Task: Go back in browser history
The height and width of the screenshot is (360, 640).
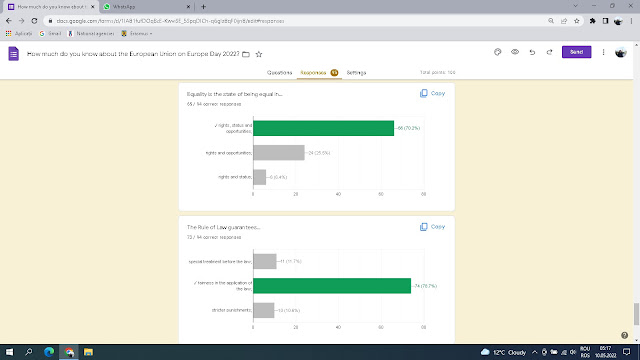Action: coord(9,21)
